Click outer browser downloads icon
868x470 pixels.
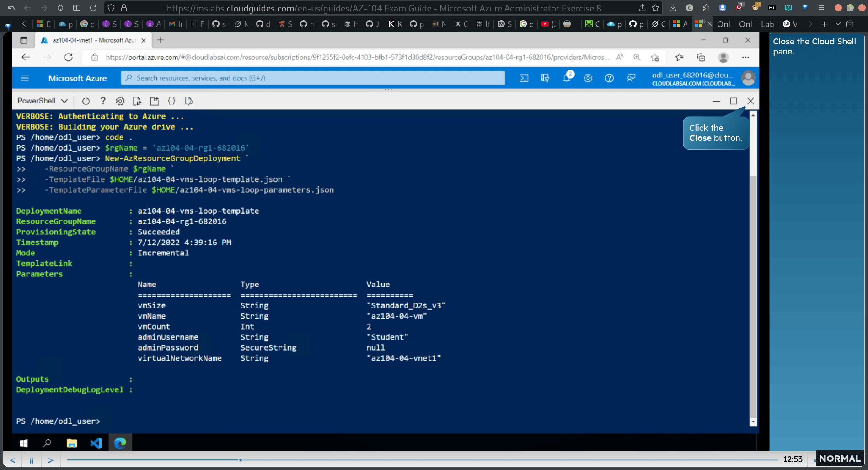coord(673,8)
